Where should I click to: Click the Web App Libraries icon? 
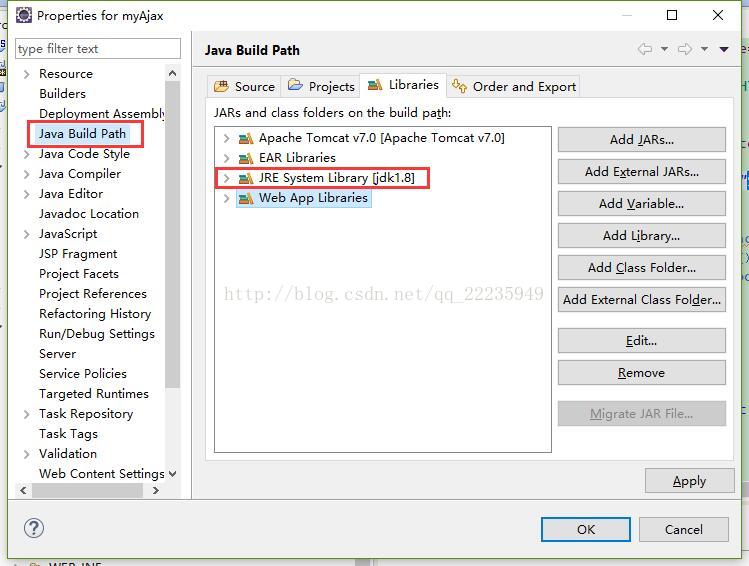(x=246, y=198)
